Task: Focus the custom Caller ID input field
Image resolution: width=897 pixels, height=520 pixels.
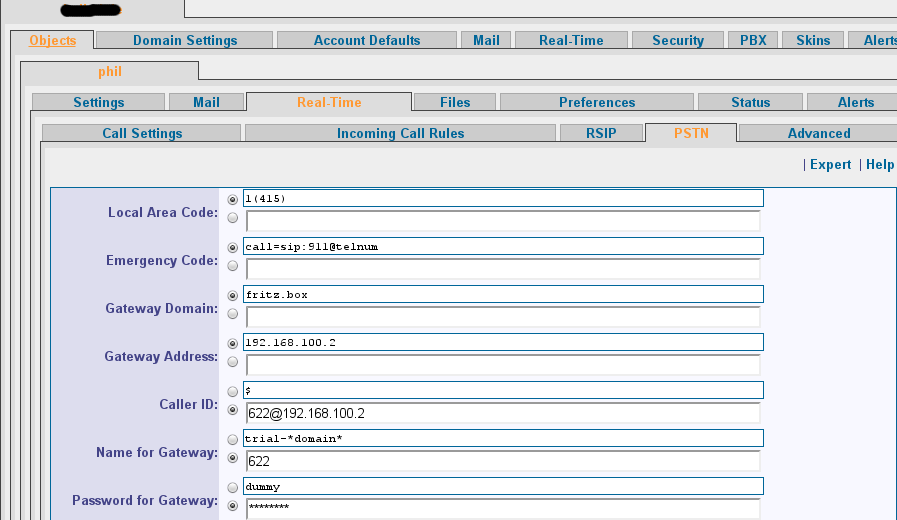Action: pos(503,414)
